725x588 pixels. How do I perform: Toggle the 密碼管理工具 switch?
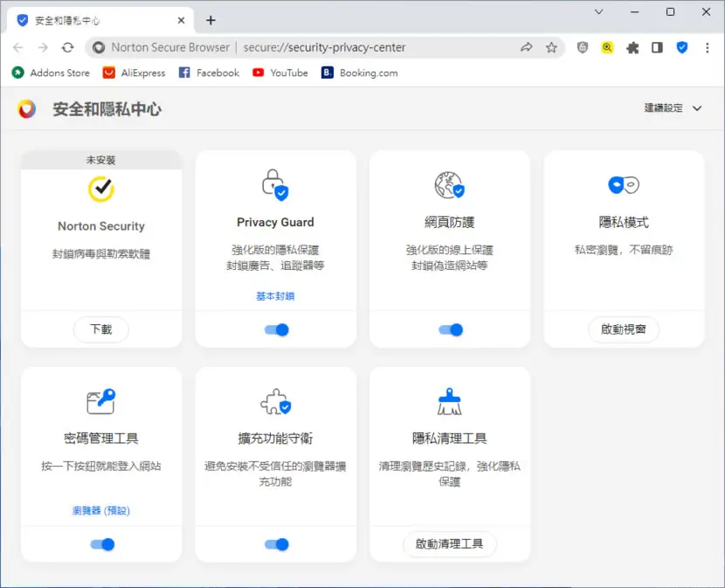tap(102, 544)
